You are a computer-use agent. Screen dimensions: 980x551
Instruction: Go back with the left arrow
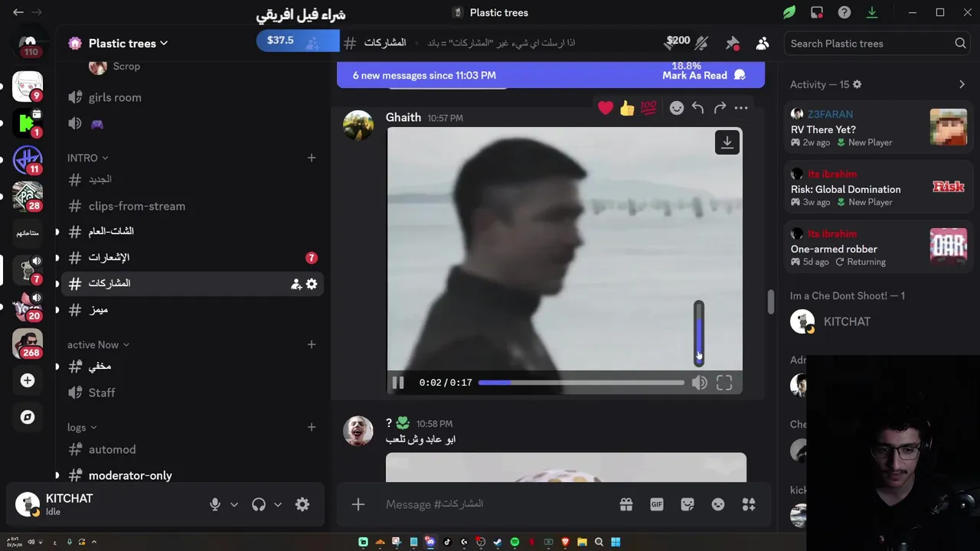[18, 12]
